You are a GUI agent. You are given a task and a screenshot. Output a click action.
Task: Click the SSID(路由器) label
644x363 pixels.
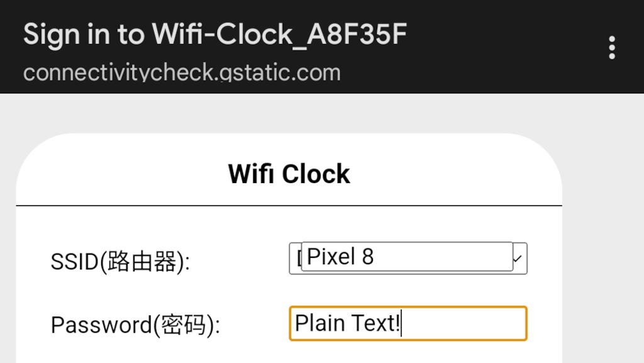(119, 261)
